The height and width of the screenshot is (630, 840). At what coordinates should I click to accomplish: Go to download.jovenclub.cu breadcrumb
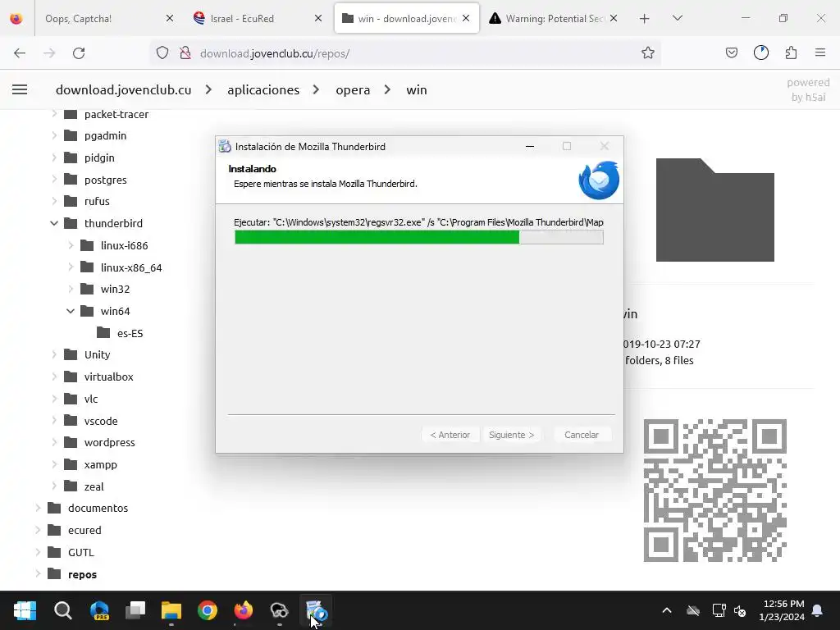click(x=123, y=90)
